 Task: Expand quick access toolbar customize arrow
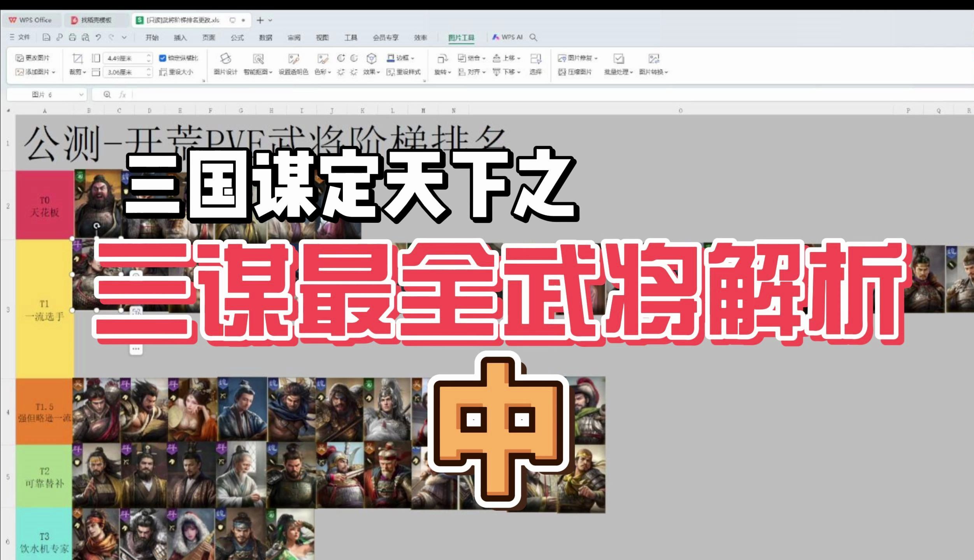[x=124, y=37]
